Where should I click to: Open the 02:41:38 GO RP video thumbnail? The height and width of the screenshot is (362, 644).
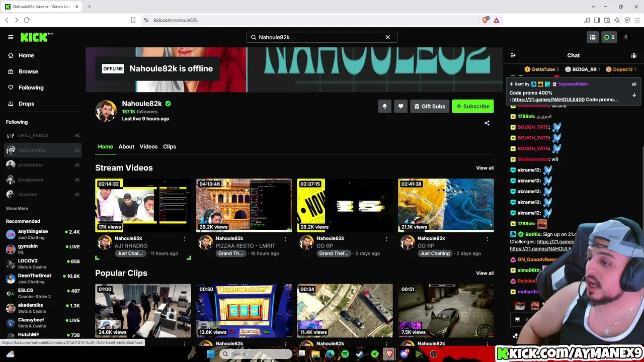click(446, 205)
